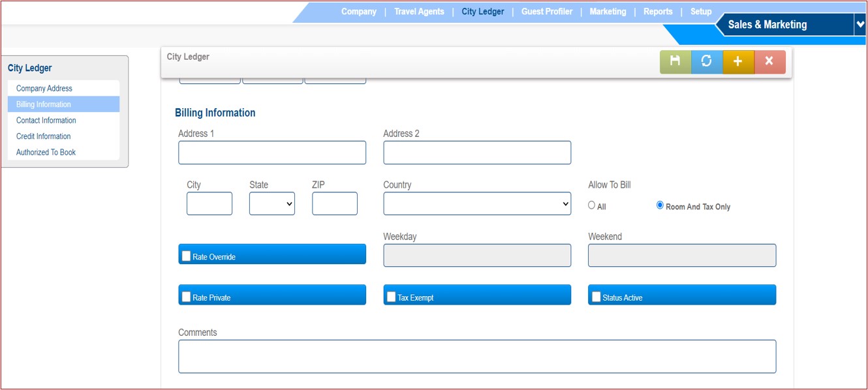Open the Guest Profiler menu
Image resolution: width=868 pixels, height=390 pixels.
[546, 12]
